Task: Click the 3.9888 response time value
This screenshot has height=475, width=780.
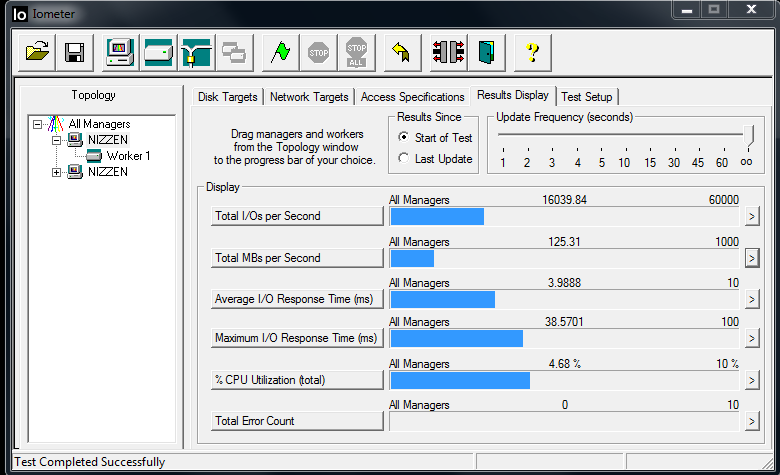Action: point(564,283)
